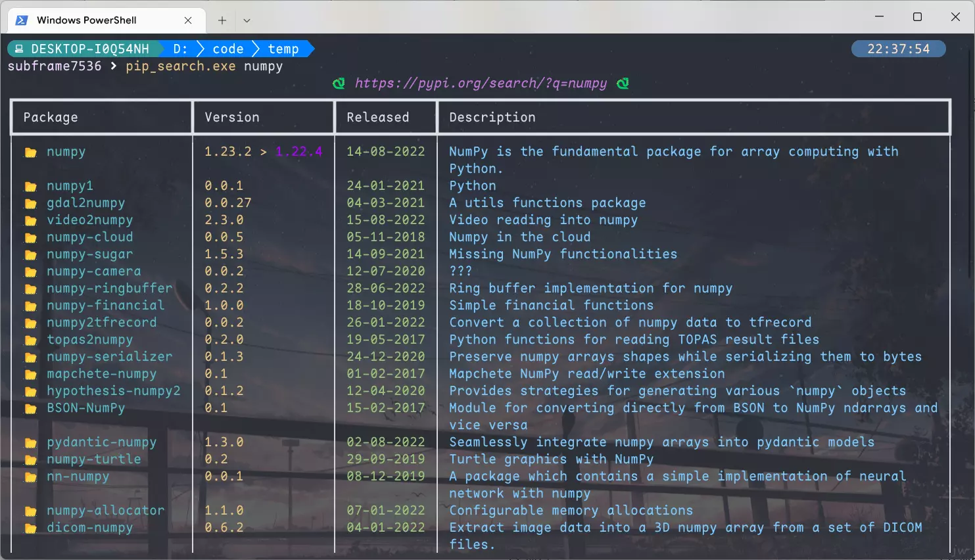Click the folder icon beside numpy-sugar
Screen dimensions: 975x560
[30, 255]
